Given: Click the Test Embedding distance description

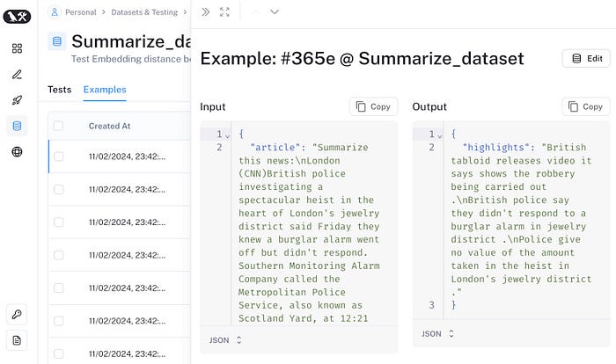Looking at the screenshot, I should click(131, 59).
